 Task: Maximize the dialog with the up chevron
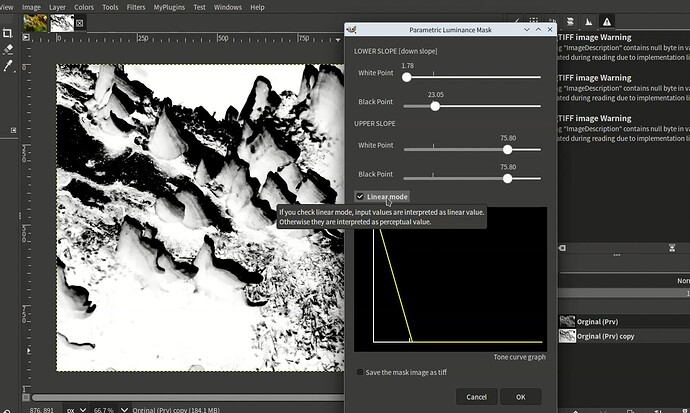(x=538, y=29)
